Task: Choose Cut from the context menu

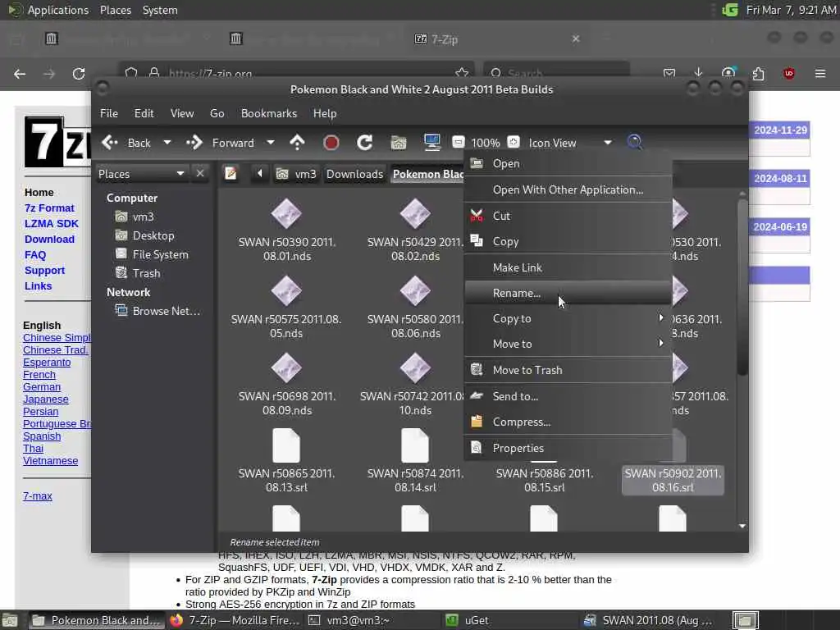Action: [568, 216]
